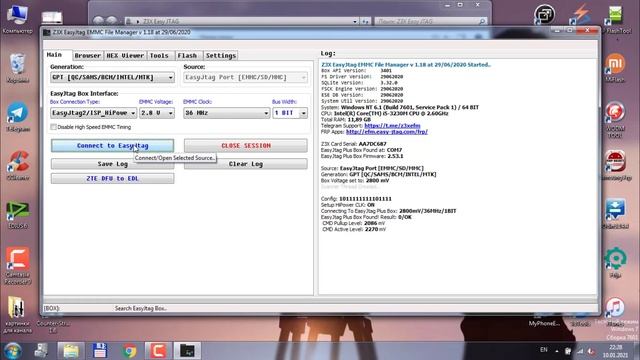This screenshot has height=360, width=640.
Task: Open the green gear desktop icon
Action: click(616, 262)
